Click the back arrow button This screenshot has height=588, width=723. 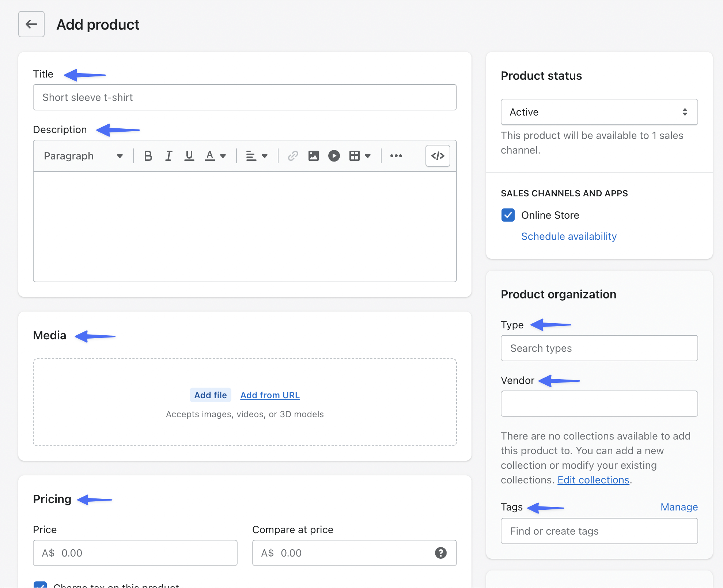click(x=31, y=24)
